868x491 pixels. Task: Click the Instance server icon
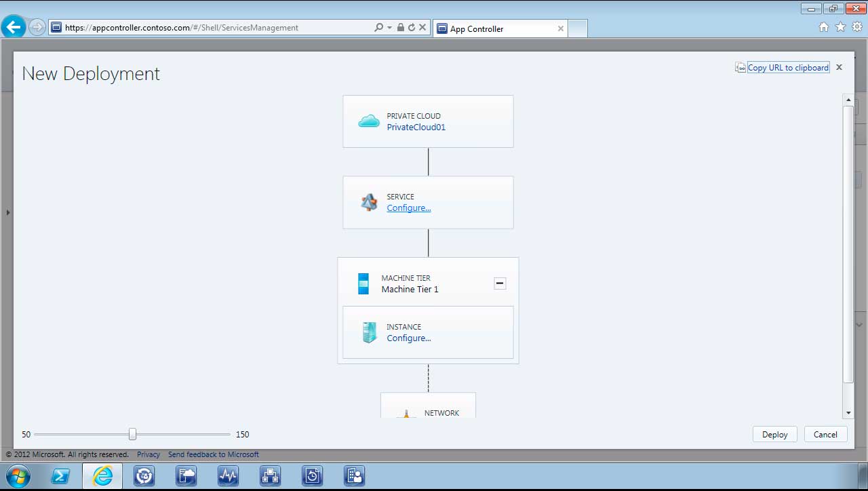pyautogui.click(x=369, y=332)
